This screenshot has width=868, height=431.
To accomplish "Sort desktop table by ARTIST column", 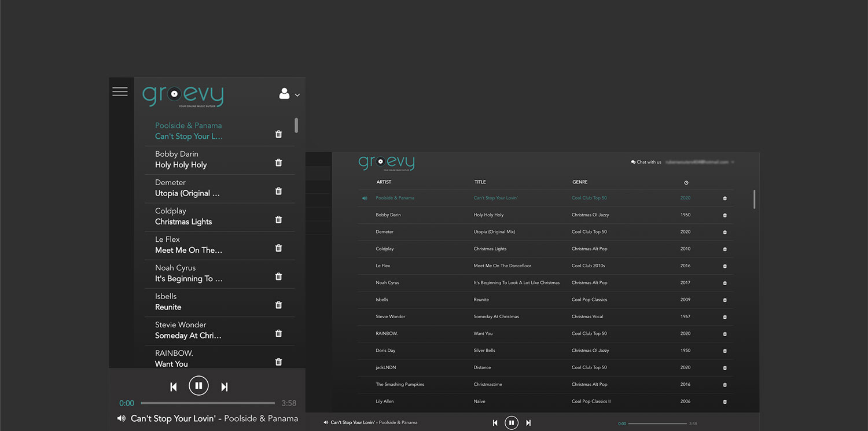I will (384, 182).
